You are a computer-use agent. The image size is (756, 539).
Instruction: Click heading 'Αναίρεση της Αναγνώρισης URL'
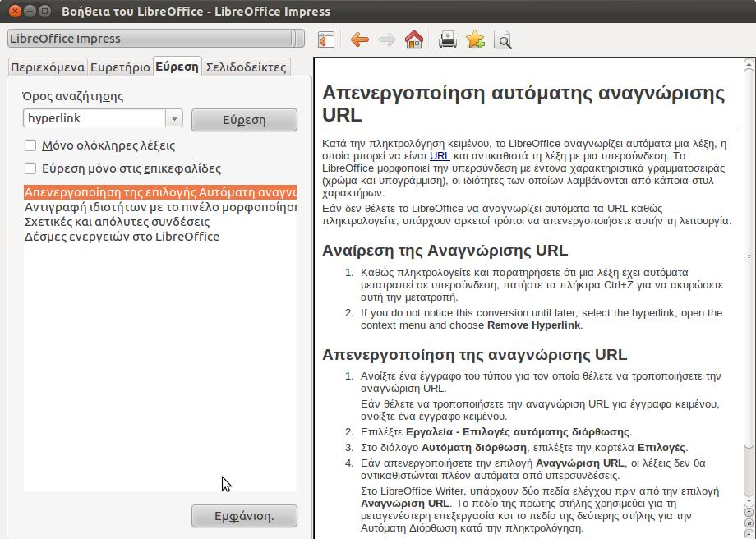click(445, 251)
